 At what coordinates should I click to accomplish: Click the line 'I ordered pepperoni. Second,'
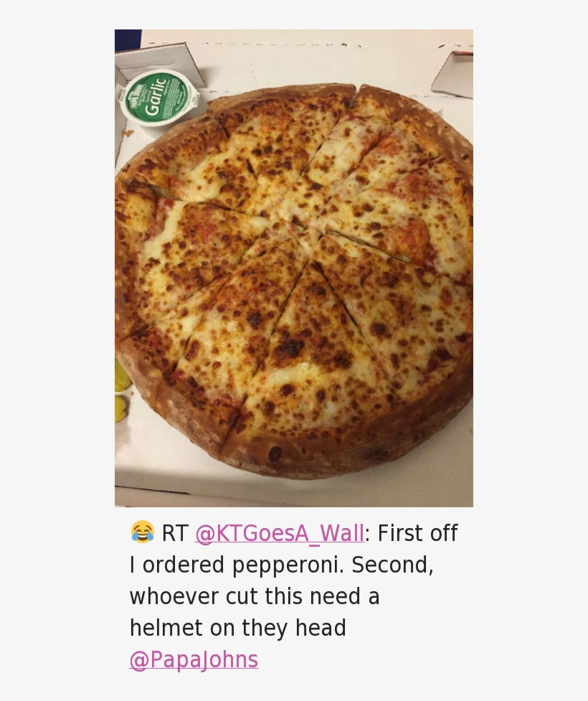point(282,565)
